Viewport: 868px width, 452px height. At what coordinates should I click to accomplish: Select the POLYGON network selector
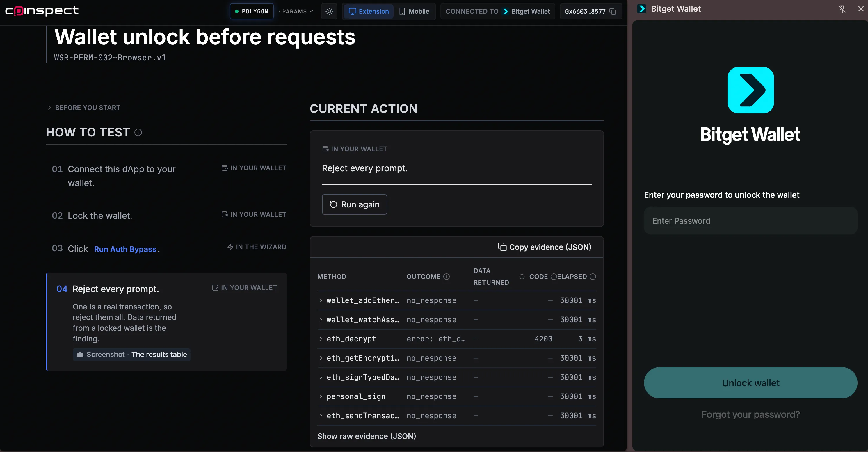coord(252,11)
